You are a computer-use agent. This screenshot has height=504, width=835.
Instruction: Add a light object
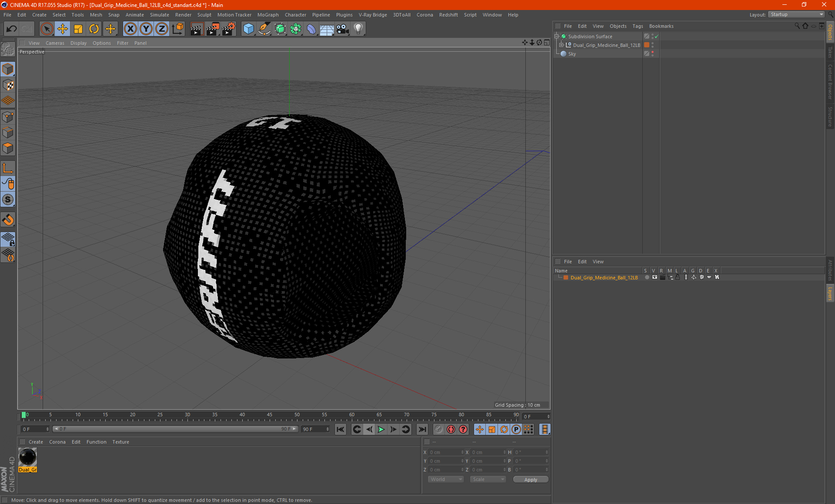click(358, 29)
